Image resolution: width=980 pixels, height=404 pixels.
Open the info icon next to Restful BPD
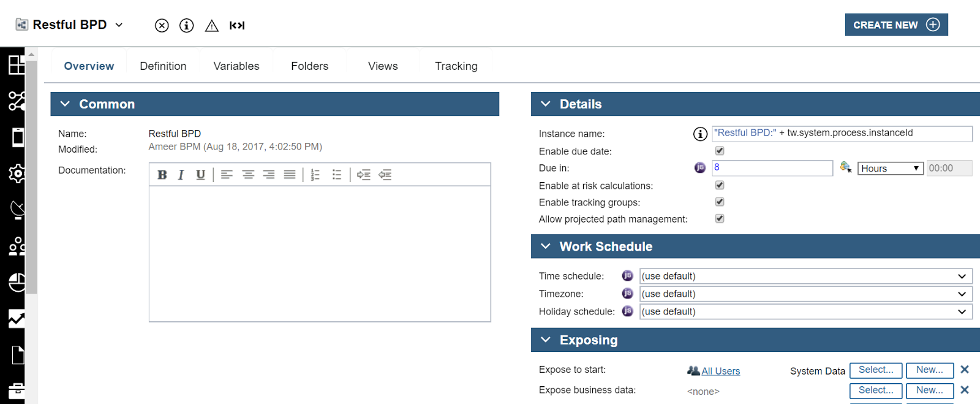[x=186, y=25]
